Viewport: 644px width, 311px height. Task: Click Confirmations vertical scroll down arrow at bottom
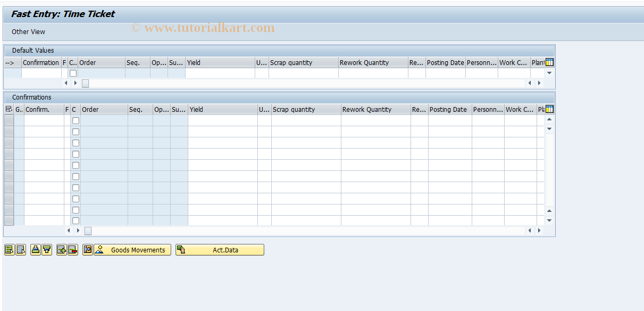click(x=549, y=220)
